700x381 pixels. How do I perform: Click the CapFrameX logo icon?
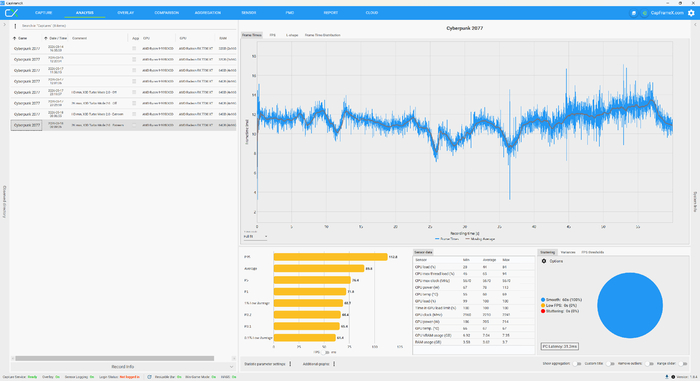(12, 13)
